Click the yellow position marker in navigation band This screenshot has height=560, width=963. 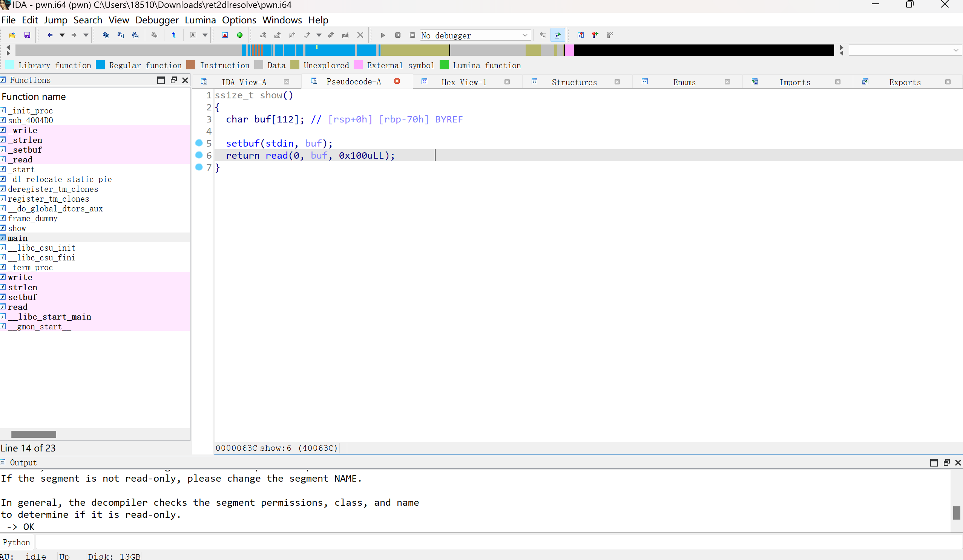click(317, 47)
